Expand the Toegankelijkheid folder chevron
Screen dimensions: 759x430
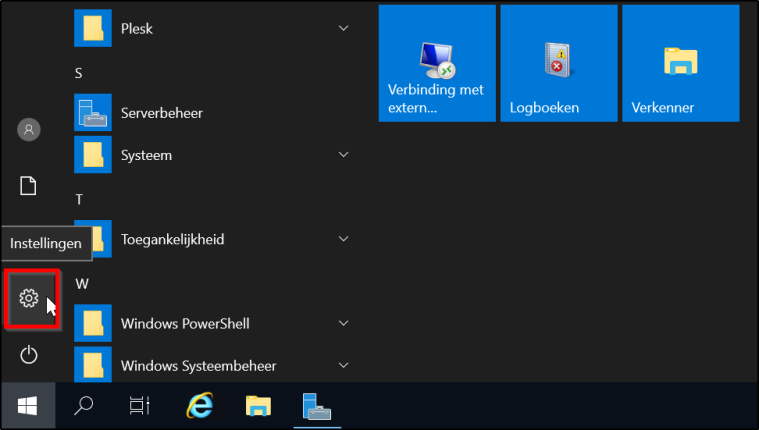click(343, 239)
